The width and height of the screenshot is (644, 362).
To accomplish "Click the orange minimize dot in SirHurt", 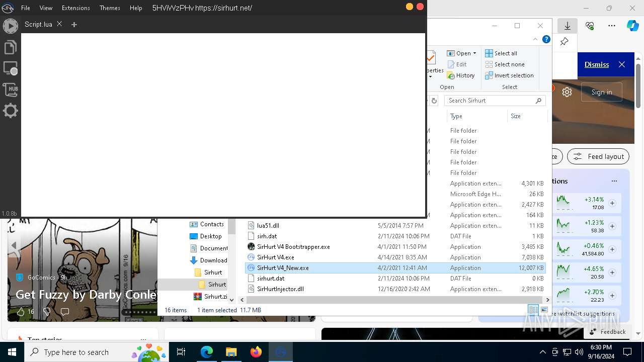I will pyautogui.click(x=409, y=7).
